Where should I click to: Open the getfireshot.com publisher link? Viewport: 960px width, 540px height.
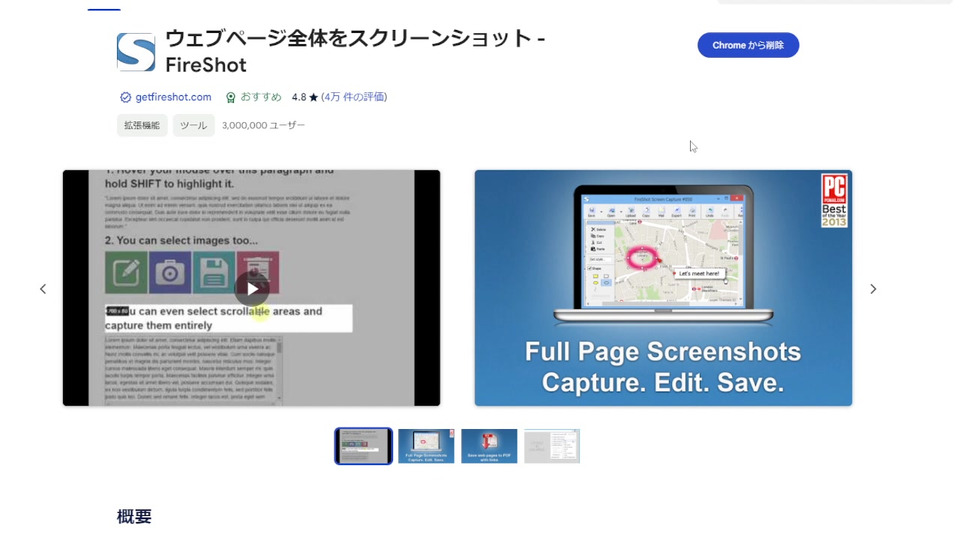(x=173, y=97)
